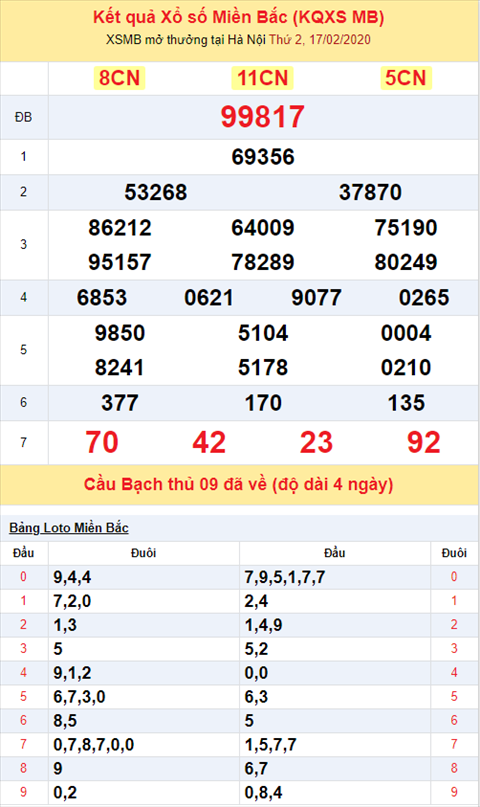Click sixth prize number 377
Screen dimensions: 480x807
click(x=120, y=403)
